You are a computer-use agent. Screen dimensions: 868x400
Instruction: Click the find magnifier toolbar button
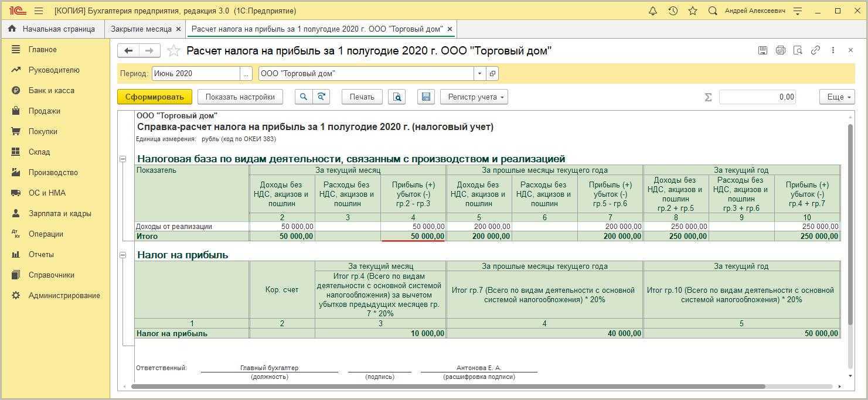tap(304, 97)
